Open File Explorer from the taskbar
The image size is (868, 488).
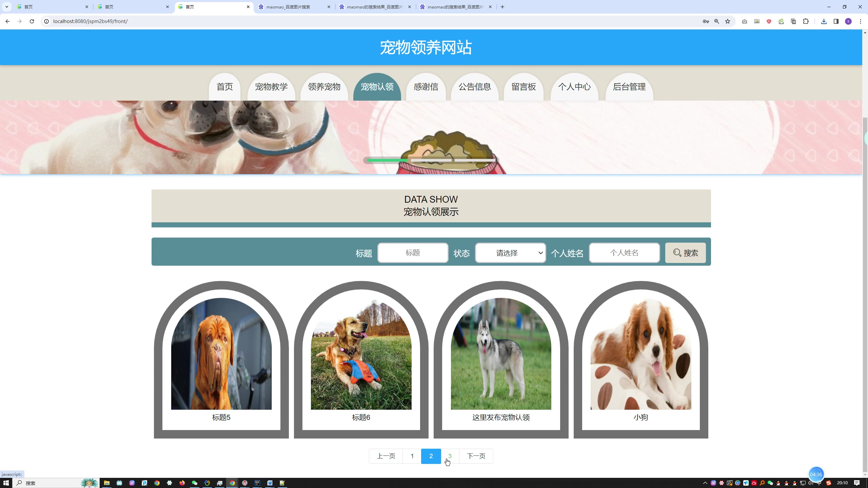point(107,483)
